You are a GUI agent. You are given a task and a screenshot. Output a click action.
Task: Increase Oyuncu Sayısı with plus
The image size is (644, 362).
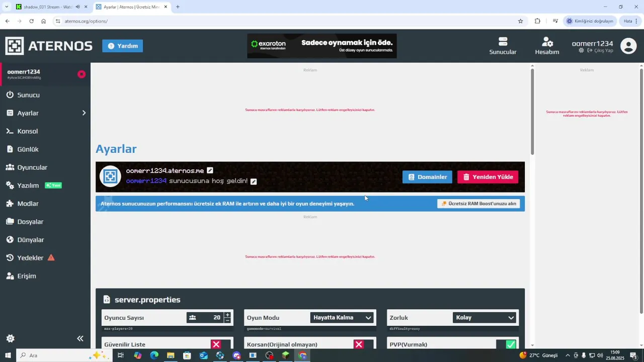click(227, 315)
